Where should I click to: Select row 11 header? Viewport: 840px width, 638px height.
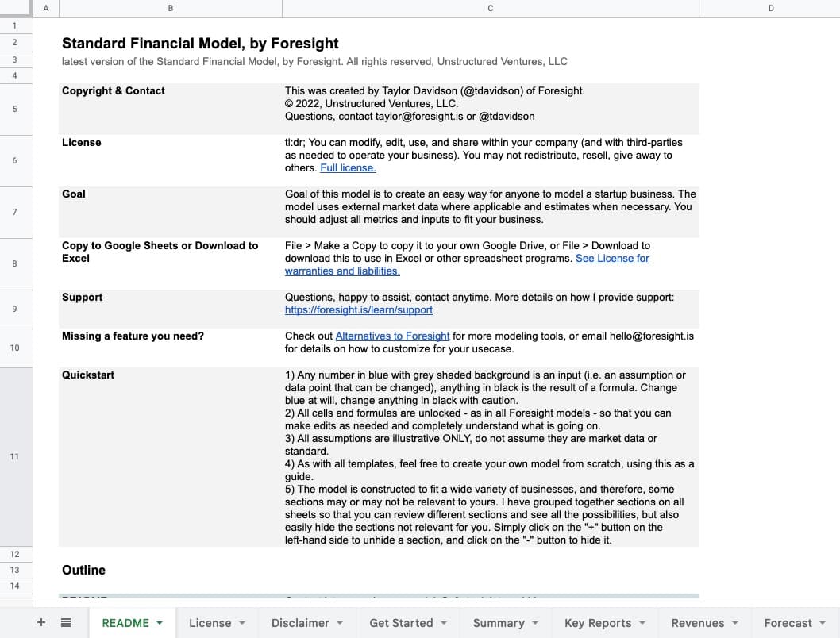(14, 456)
